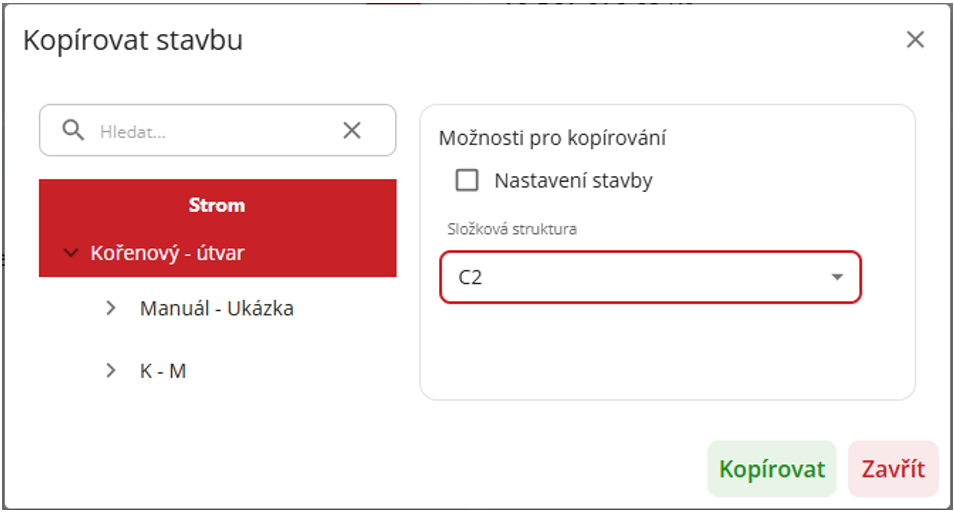Viewport: 954px width, 512px height.
Task: Click the Strom tree header
Action: pyautogui.click(x=217, y=205)
